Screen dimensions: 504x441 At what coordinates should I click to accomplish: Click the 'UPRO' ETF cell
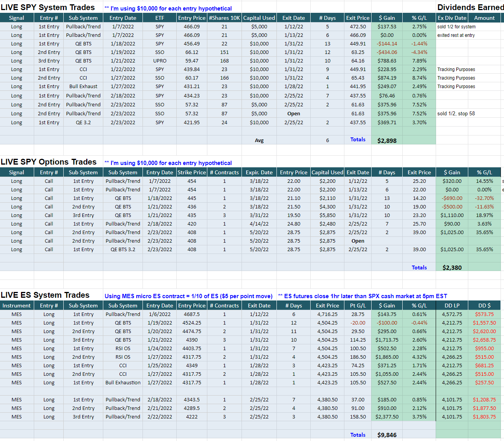tap(160, 61)
